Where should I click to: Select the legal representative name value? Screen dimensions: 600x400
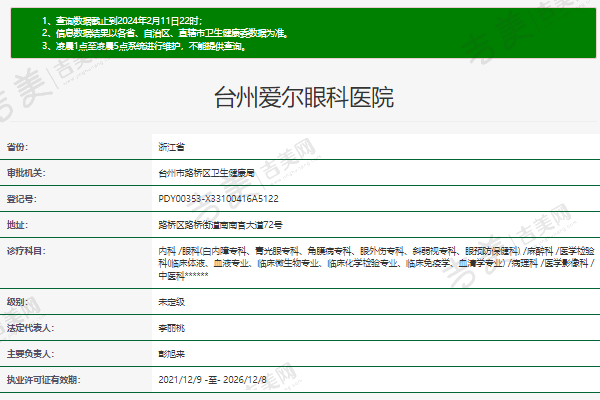(x=171, y=328)
